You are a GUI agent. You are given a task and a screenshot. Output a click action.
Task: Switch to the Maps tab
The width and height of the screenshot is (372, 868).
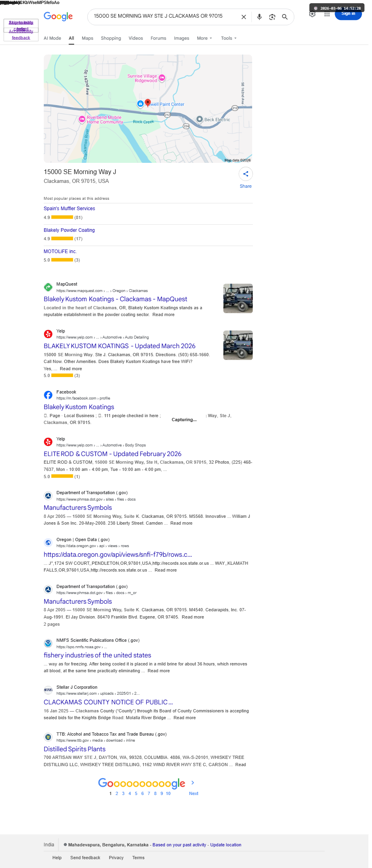click(87, 39)
